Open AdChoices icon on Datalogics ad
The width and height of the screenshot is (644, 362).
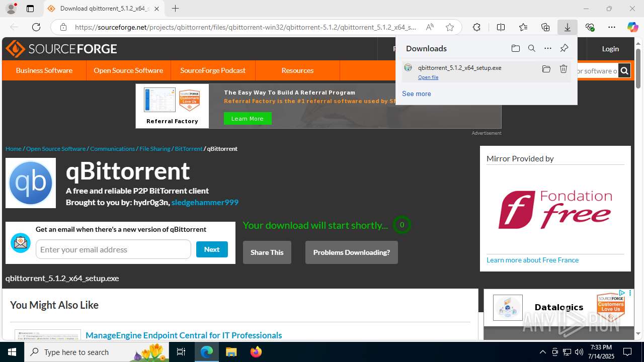click(x=622, y=293)
